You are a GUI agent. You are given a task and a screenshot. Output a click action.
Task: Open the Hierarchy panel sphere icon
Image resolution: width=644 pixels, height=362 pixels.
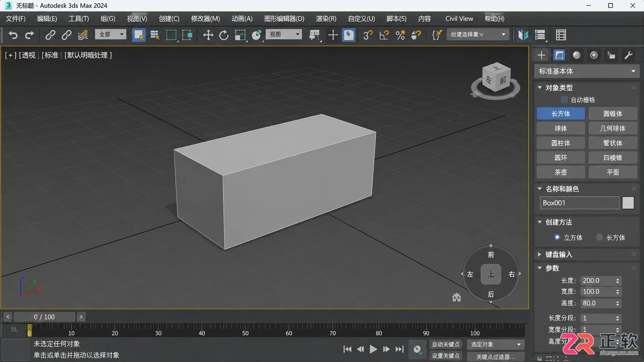click(x=576, y=55)
